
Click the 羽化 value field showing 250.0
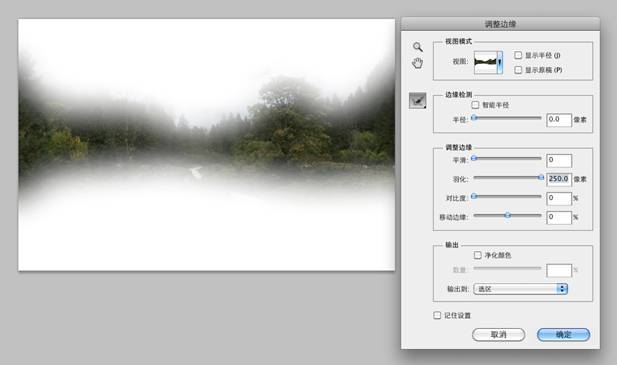[x=559, y=179]
